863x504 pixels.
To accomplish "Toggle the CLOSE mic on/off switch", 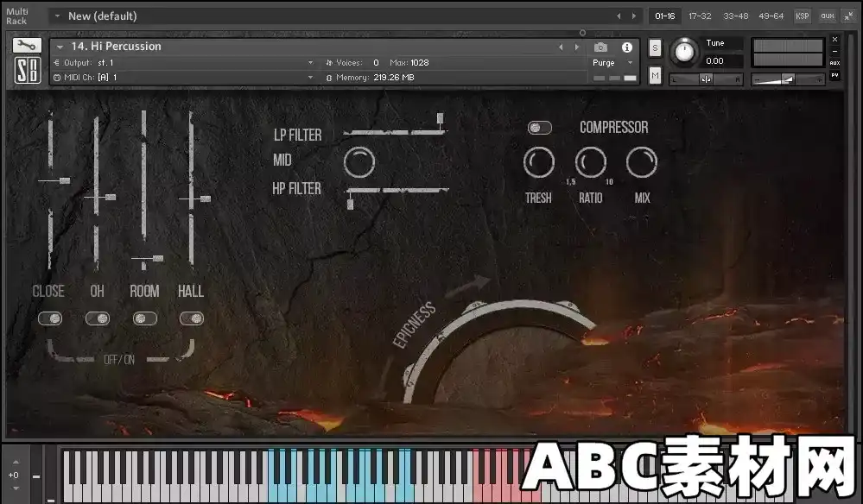I will pyautogui.click(x=50, y=318).
